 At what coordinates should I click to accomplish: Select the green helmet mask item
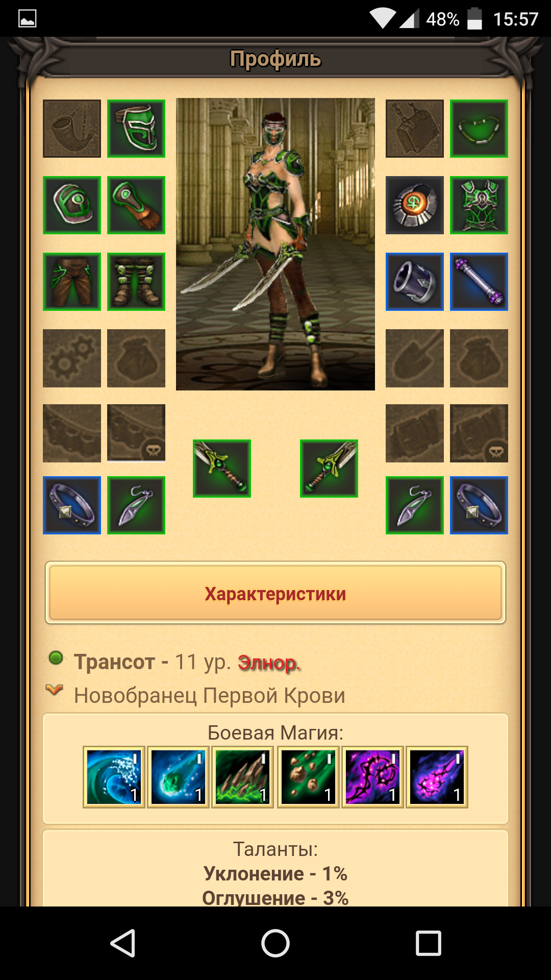(x=136, y=129)
